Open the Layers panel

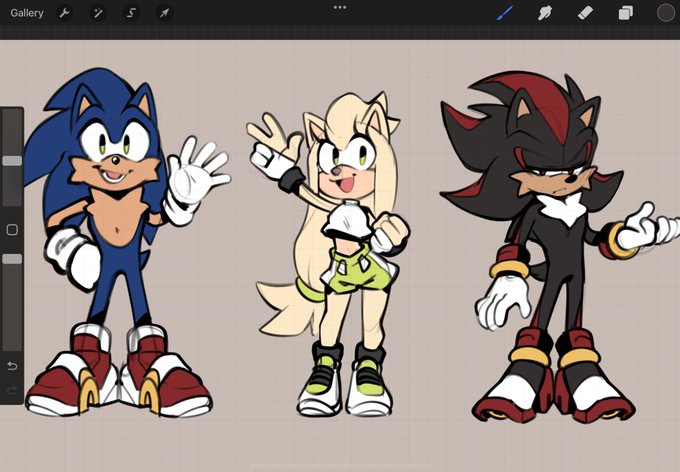pos(625,13)
